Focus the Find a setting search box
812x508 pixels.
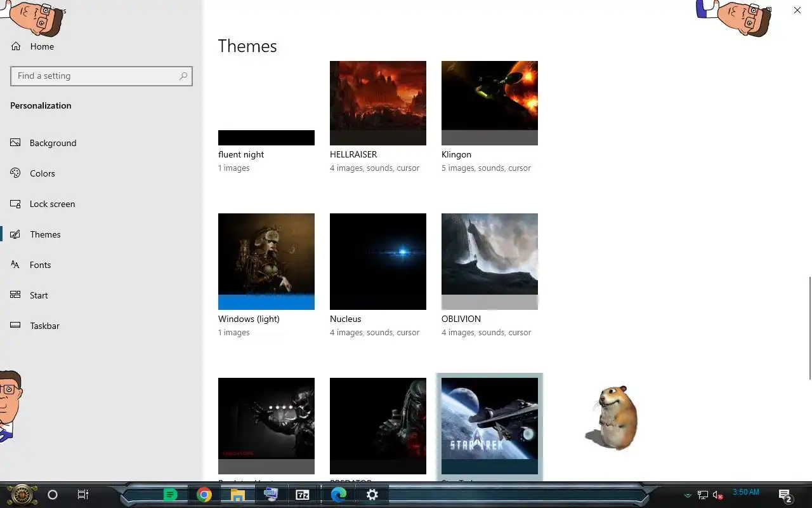(x=101, y=76)
